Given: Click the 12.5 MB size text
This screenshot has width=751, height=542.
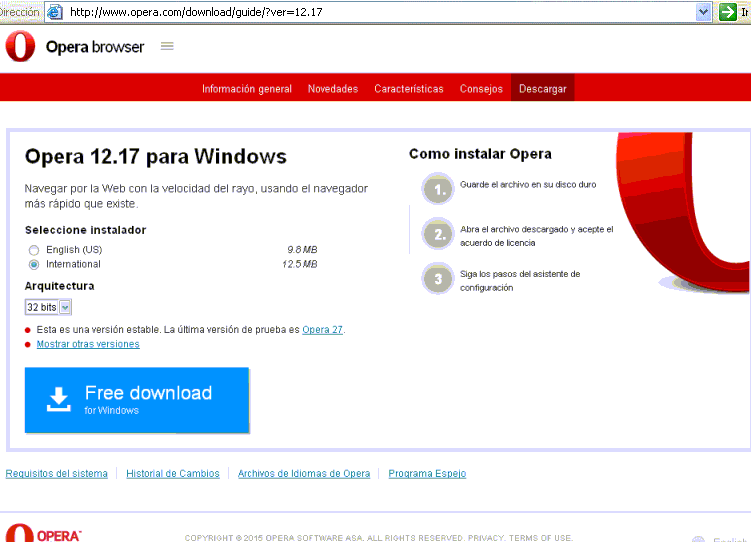Looking at the screenshot, I should point(300,264).
